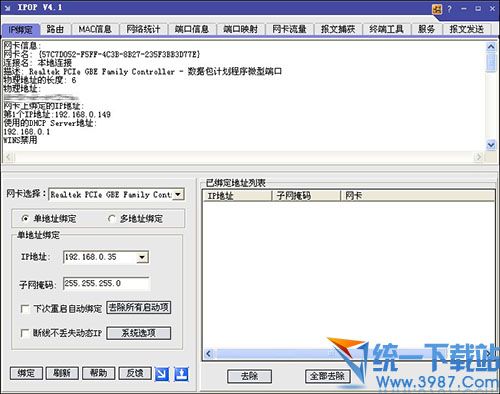Click the 绑定 button
This screenshot has height=394, width=500.
tap(26, 373)
